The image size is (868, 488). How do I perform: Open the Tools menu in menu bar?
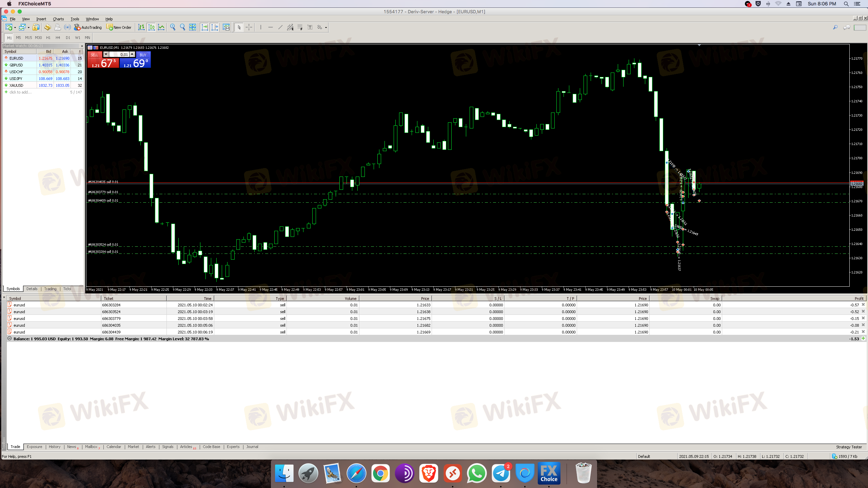75,19
